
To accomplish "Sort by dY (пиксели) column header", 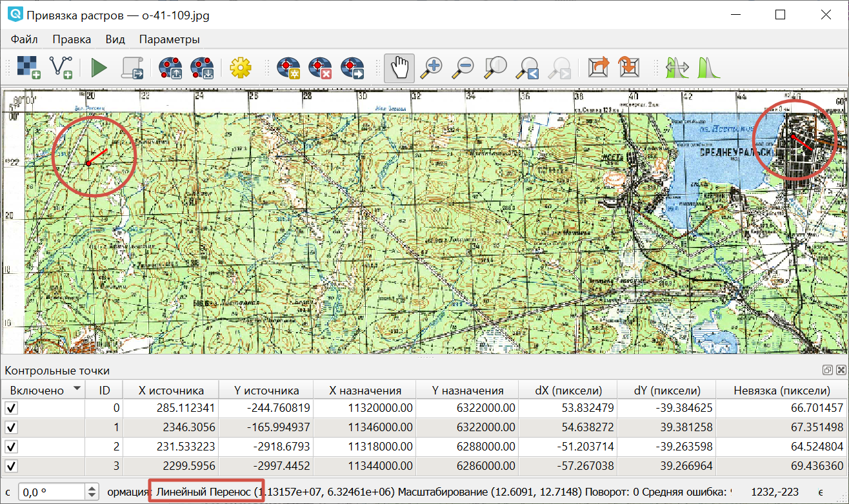I will (667, 390).
